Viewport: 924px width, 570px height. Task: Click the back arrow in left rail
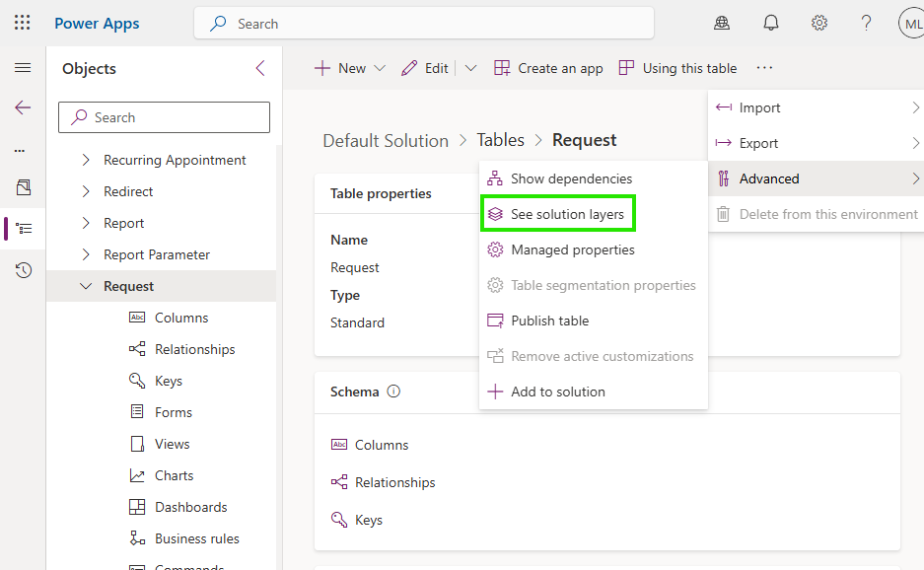click(23, 107)
